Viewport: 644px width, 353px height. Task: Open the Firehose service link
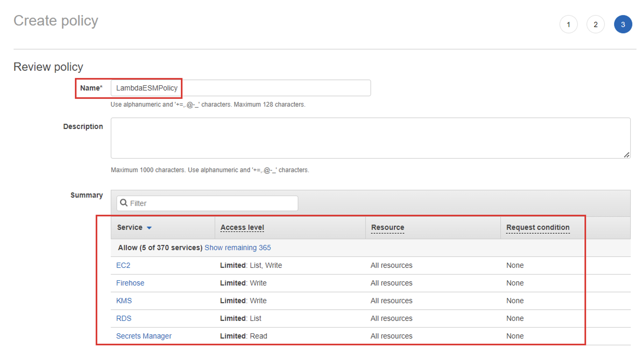130,283
